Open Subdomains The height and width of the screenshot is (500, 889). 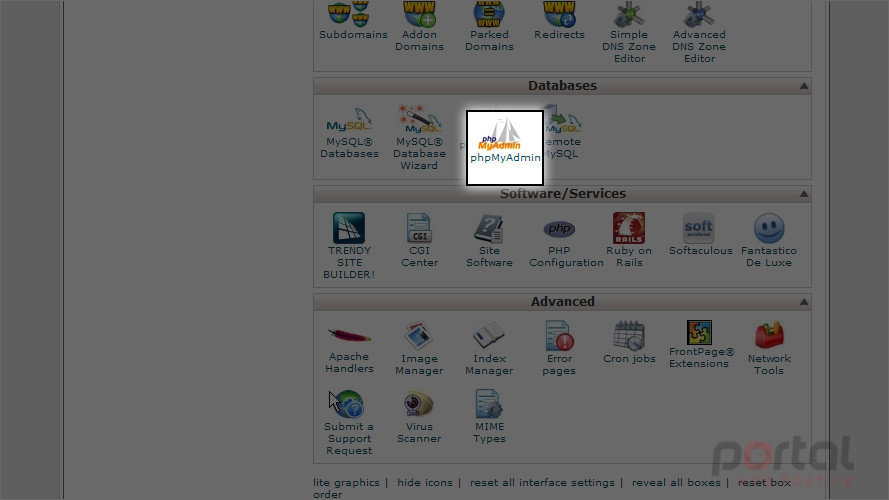pyautogui.click(x=353, y=21)
